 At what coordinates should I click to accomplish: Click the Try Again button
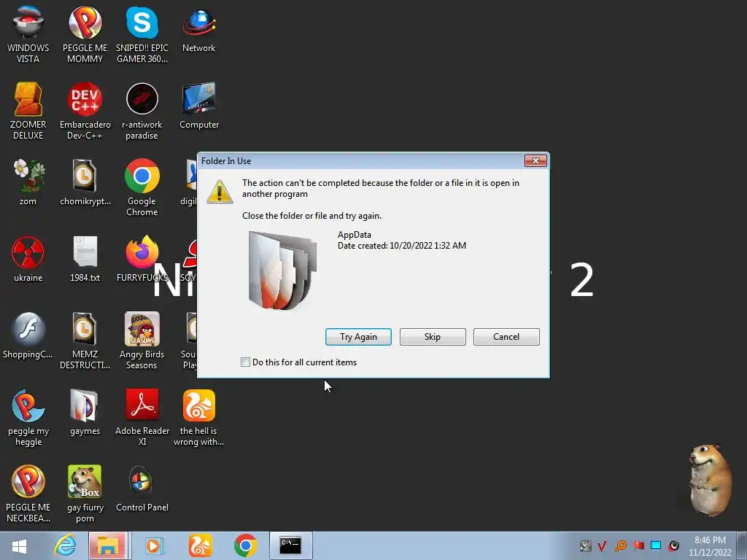pos(358,337)
